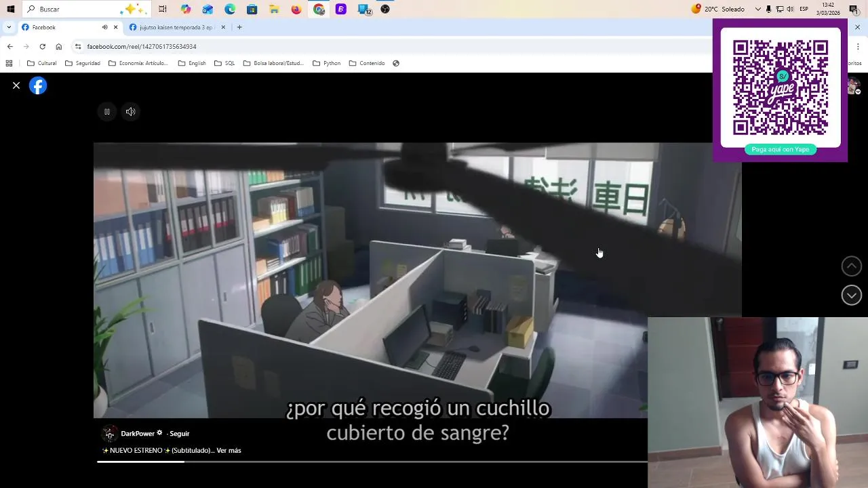The height and width of the screenshot is (488, 868).
Task: Open the Contenido bookmarks folder
Action: pyautogui.click(x=367, y=63)
